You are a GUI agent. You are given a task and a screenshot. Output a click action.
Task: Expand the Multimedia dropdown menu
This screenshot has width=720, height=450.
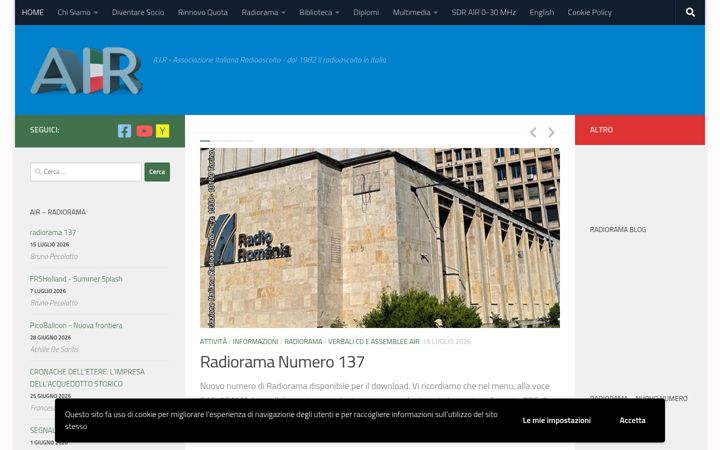pyautogui.click(x=415, y=12)
